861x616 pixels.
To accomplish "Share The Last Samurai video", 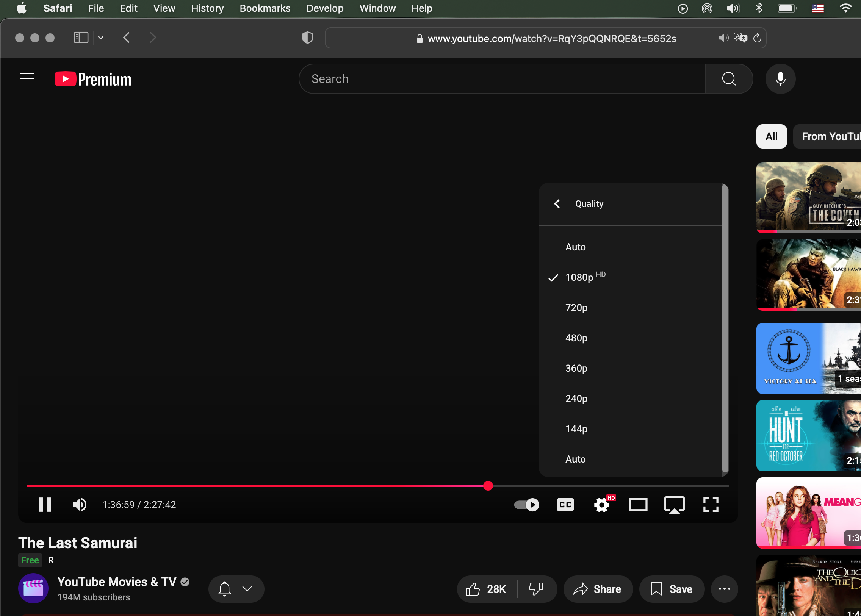I will pos(598,589).
